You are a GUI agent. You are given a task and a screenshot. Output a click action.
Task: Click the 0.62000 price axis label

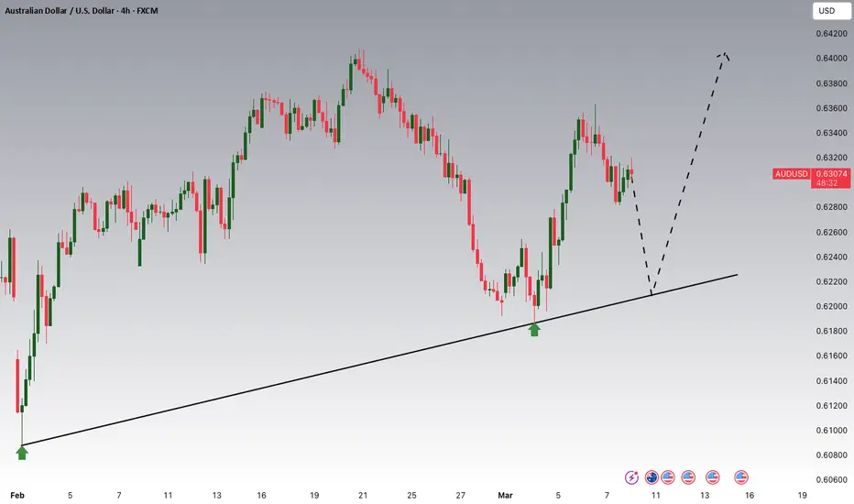coord(831,306)
